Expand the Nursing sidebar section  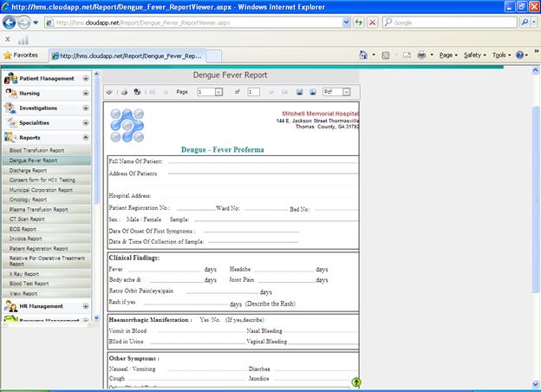(x=85, y=94)
